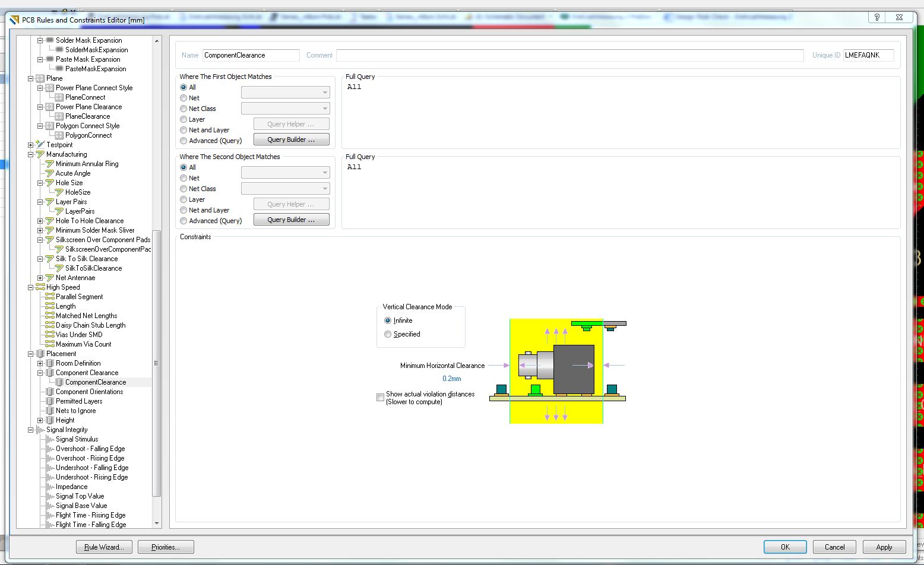Click the Signal Integrity category icon
The height and width of the screenshot is (565, 924).
coord(40,430)
